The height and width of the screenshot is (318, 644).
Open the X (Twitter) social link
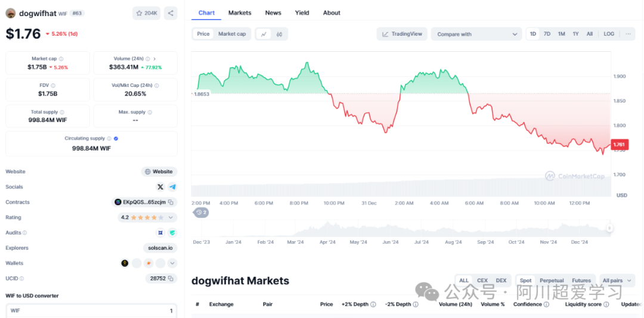coord(160,187)
